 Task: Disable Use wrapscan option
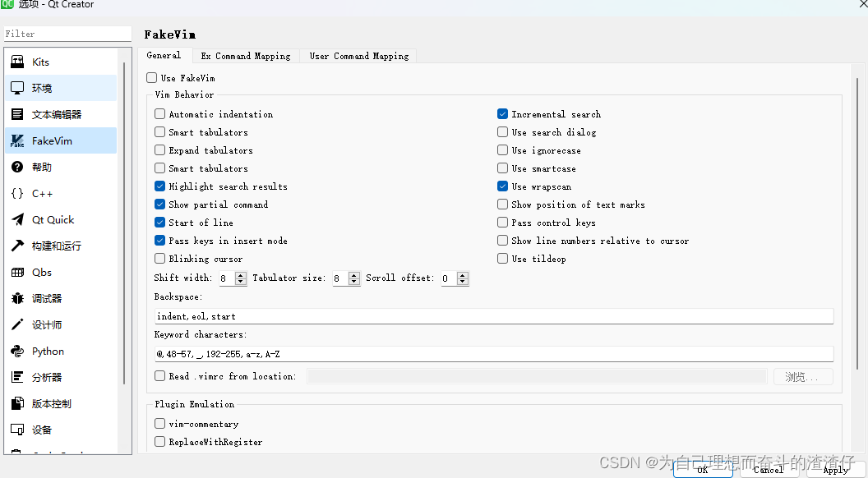[x=503, y=186]
